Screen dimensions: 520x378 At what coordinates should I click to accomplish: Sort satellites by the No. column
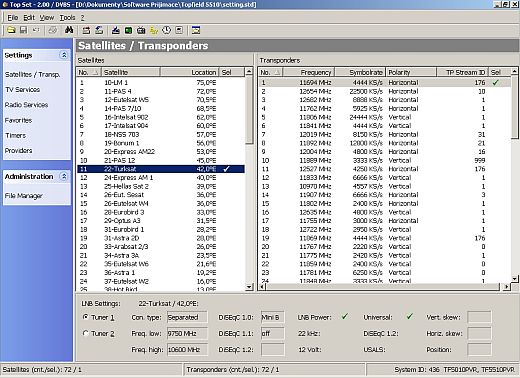[x=89, y=72]
